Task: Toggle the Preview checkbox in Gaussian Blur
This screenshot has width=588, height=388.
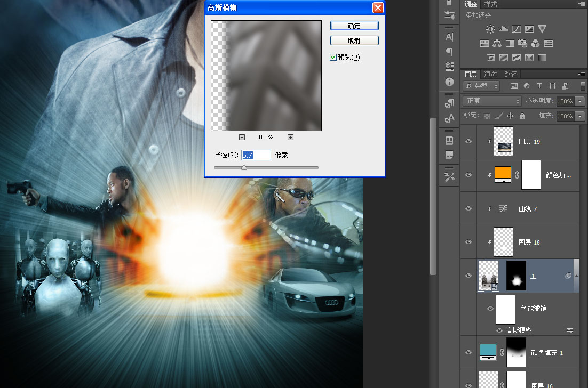Action: (x=333, y=58)
